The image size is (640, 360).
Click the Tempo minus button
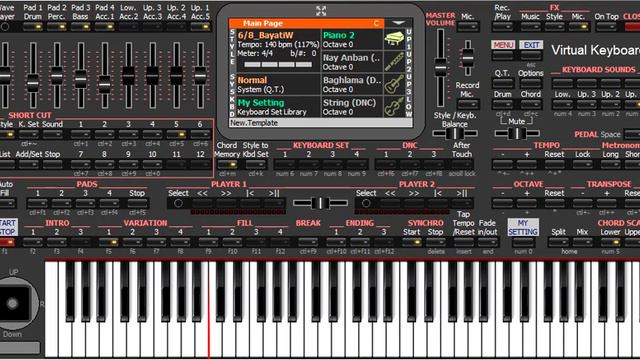(x=502, y=164)
